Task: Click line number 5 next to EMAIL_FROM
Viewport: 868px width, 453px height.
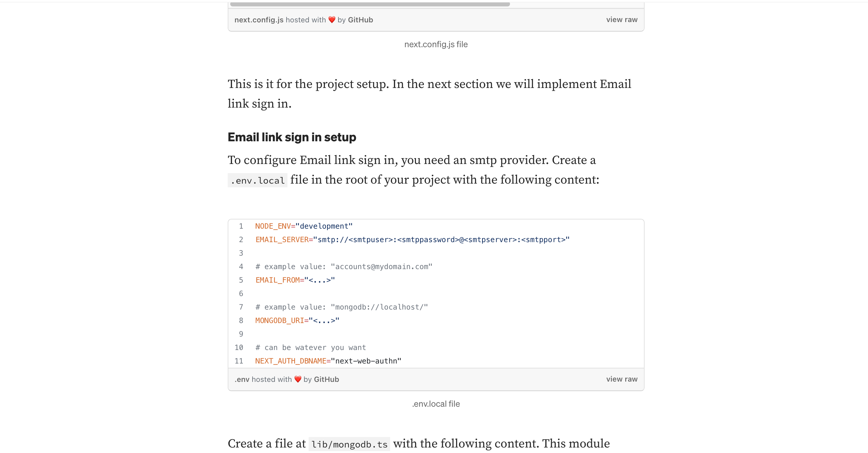Action: [x=241, y=280]
